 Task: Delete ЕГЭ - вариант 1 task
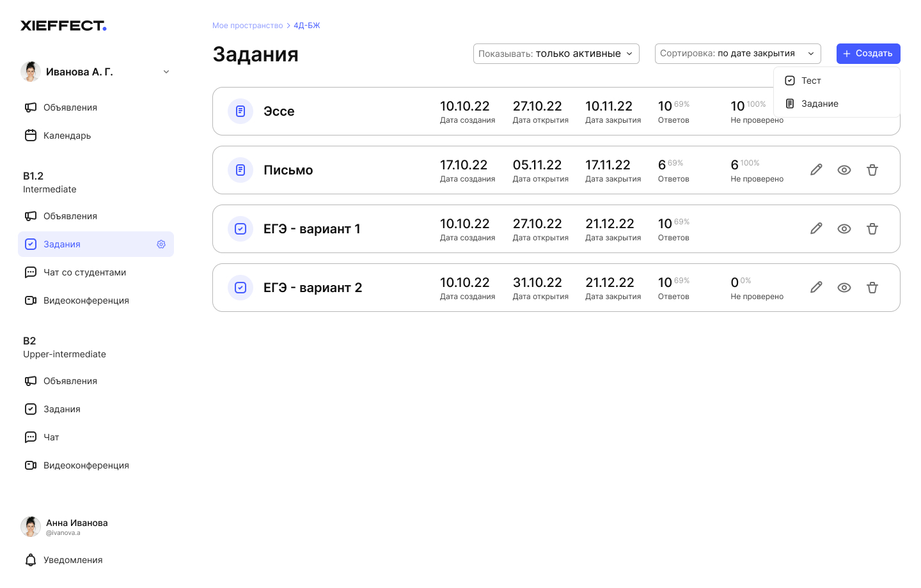point(872,229)
